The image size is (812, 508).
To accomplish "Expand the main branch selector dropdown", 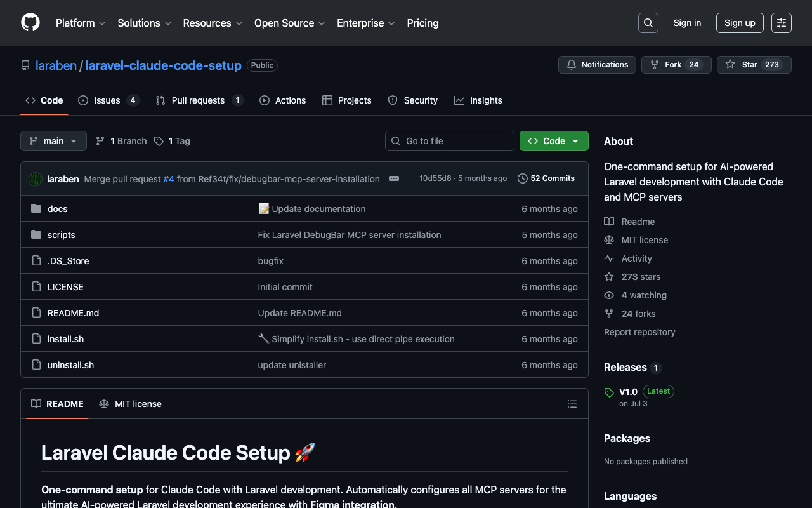I will (53, 141).
